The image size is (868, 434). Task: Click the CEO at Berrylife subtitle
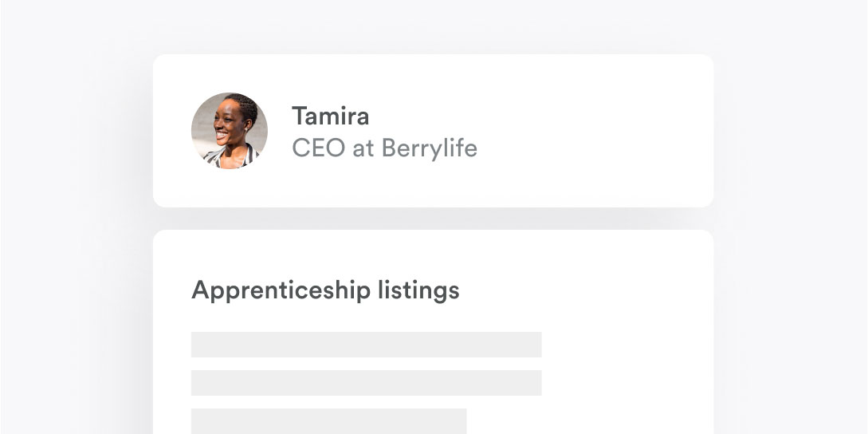pos(384,148)
